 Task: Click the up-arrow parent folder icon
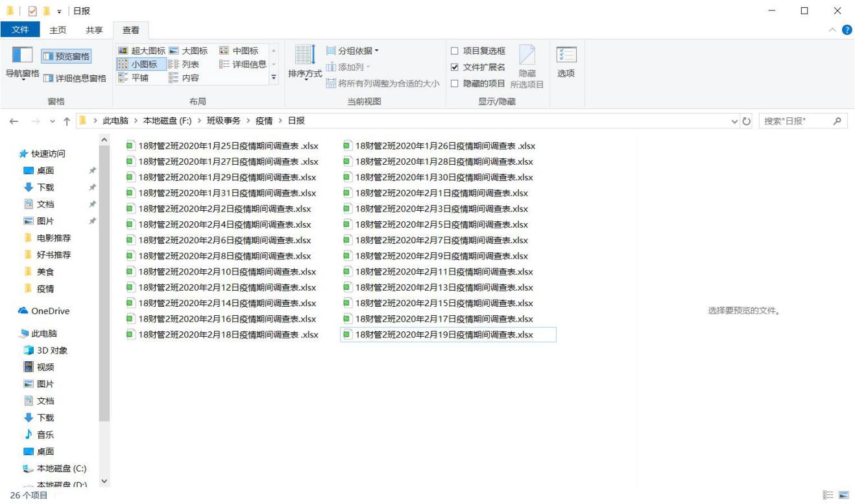click(x=66, y=121)
